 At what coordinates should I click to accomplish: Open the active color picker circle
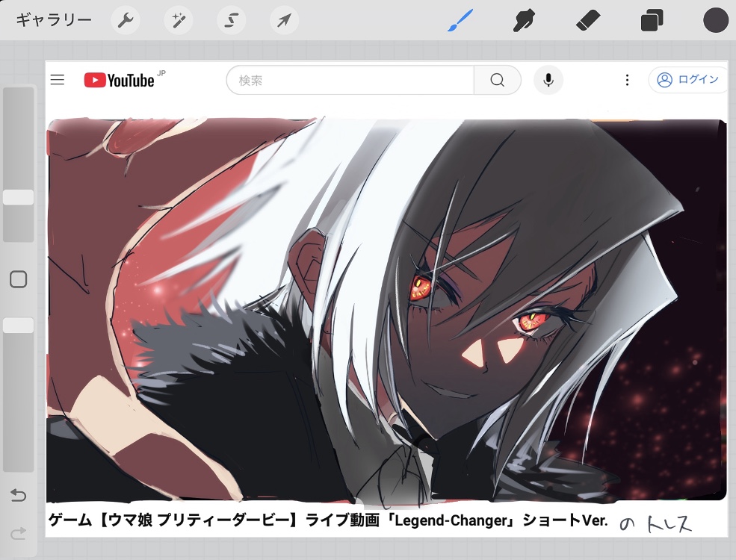point(715,20)
